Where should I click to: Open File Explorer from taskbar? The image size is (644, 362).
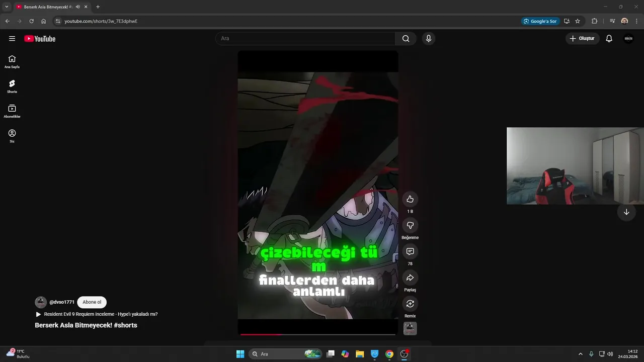click(x=360, y=354)
